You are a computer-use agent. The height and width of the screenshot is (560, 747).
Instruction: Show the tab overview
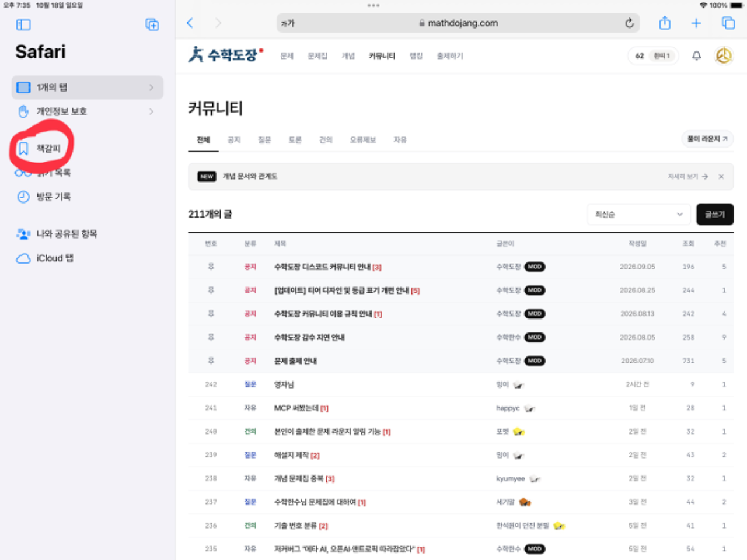click(728, 23)
